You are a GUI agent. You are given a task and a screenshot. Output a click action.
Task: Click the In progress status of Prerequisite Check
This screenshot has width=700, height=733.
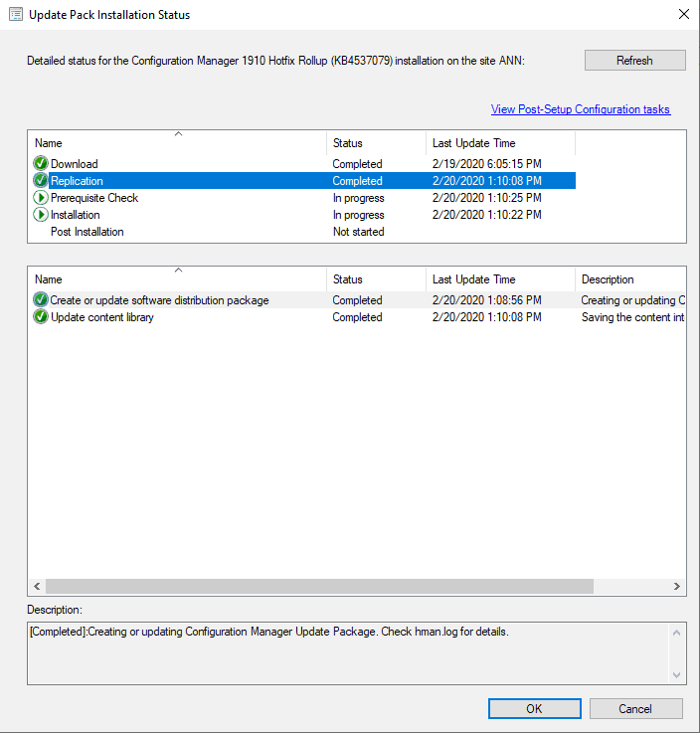point(358,198)
